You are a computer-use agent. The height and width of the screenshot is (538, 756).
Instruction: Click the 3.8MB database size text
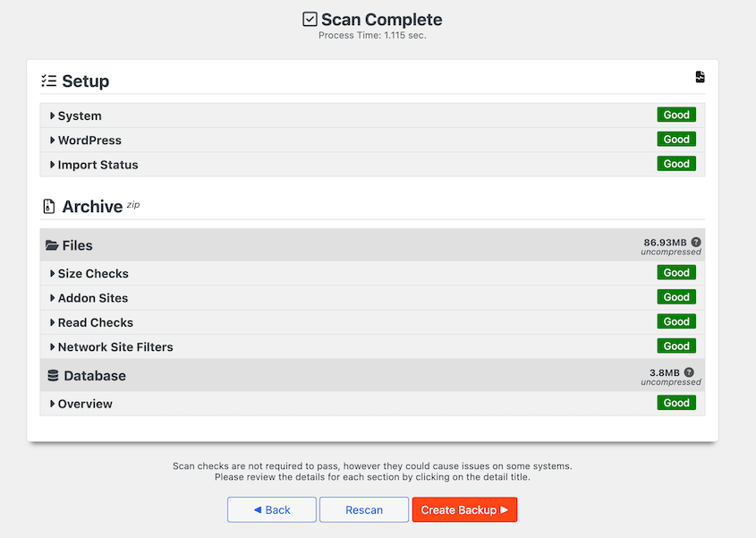tap(665, 372)
